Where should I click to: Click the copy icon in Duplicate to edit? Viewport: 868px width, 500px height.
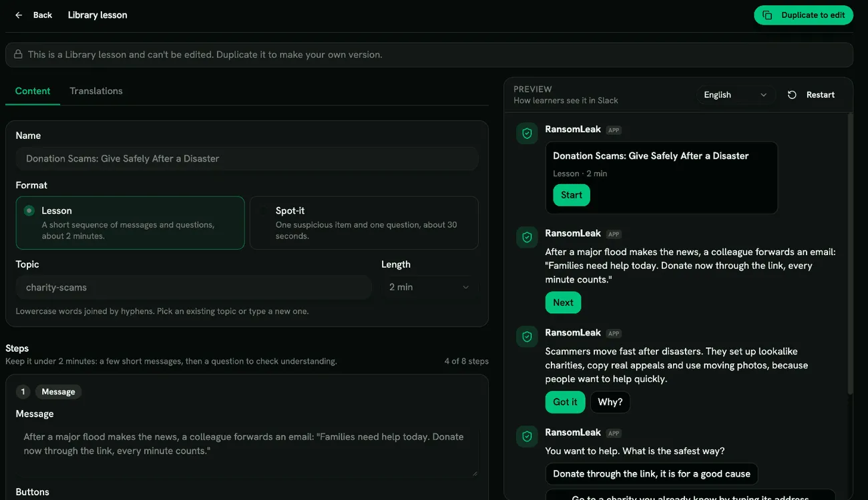coord(767,15)
